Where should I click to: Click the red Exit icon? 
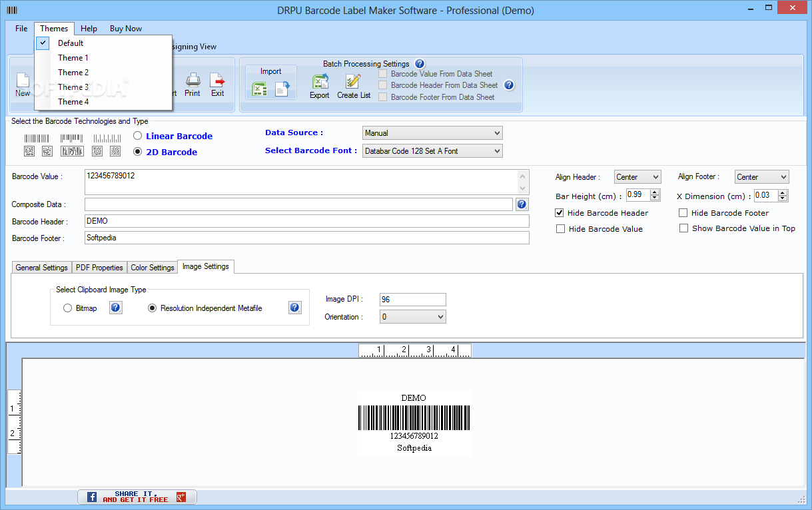coord(218,81)
